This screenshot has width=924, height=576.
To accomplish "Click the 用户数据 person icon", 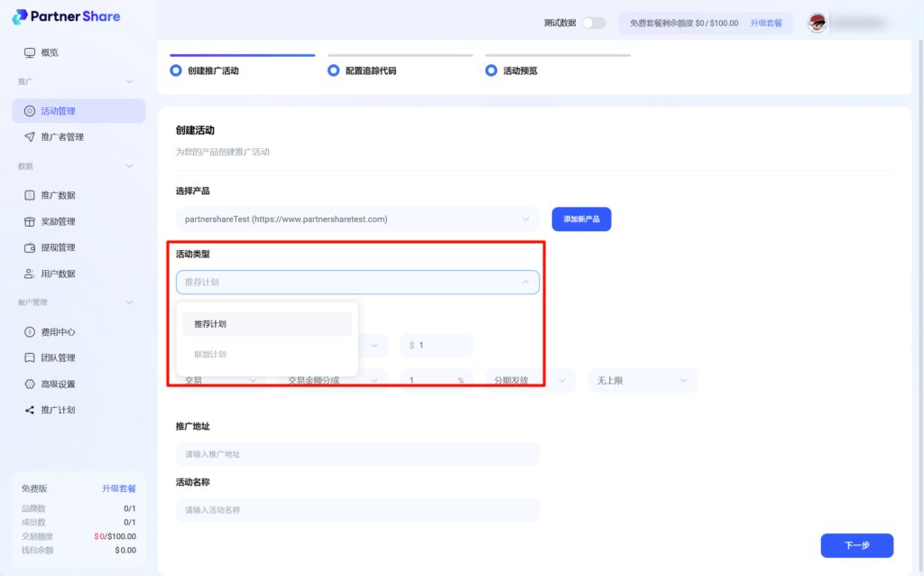I will (x=30, y=274).
